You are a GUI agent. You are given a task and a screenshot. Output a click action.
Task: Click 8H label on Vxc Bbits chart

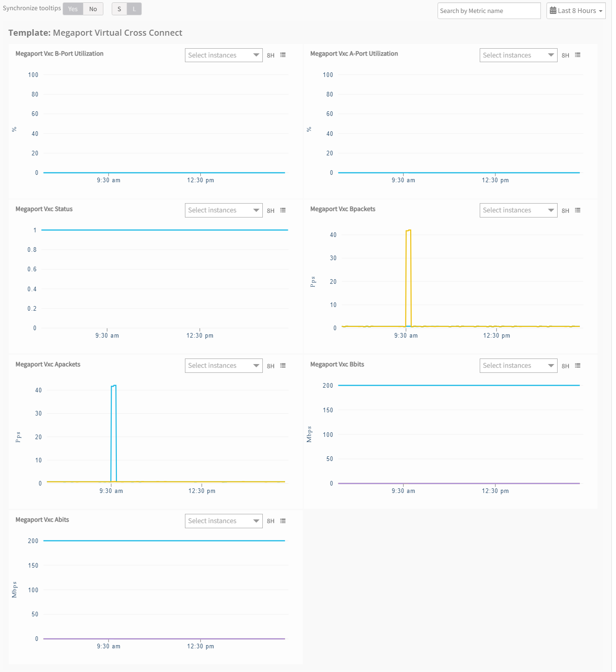[565, 366]
